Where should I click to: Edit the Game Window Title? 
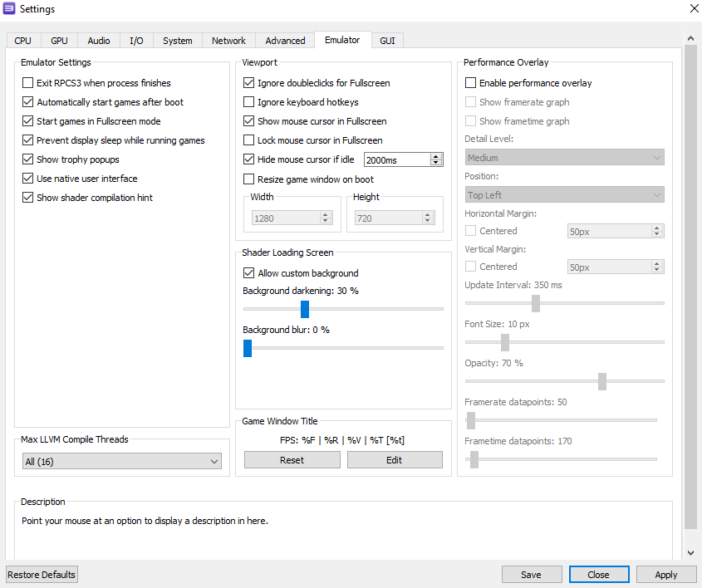tap(395, 460)
